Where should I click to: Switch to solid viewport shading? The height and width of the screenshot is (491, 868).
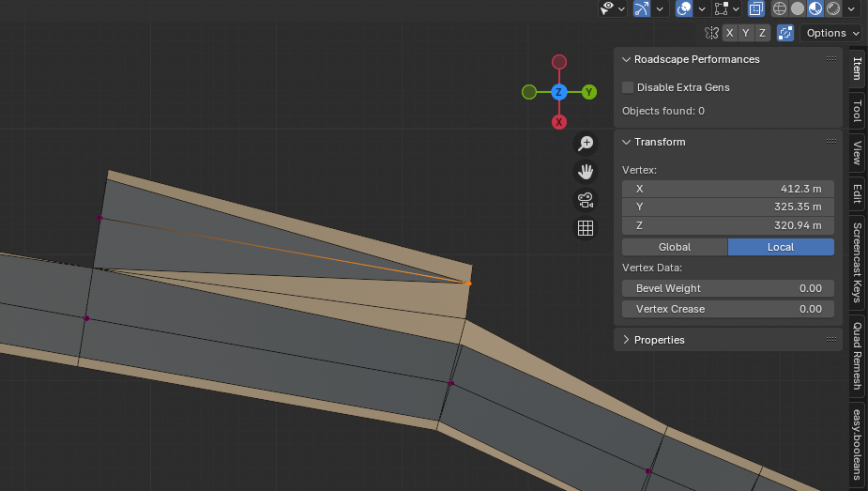[798, 8]
